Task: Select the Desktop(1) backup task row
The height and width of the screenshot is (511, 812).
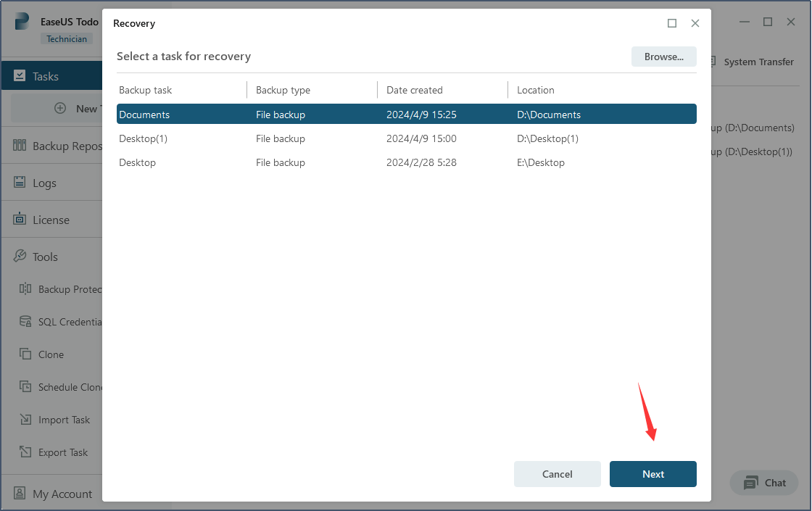Action: [290, 138]
